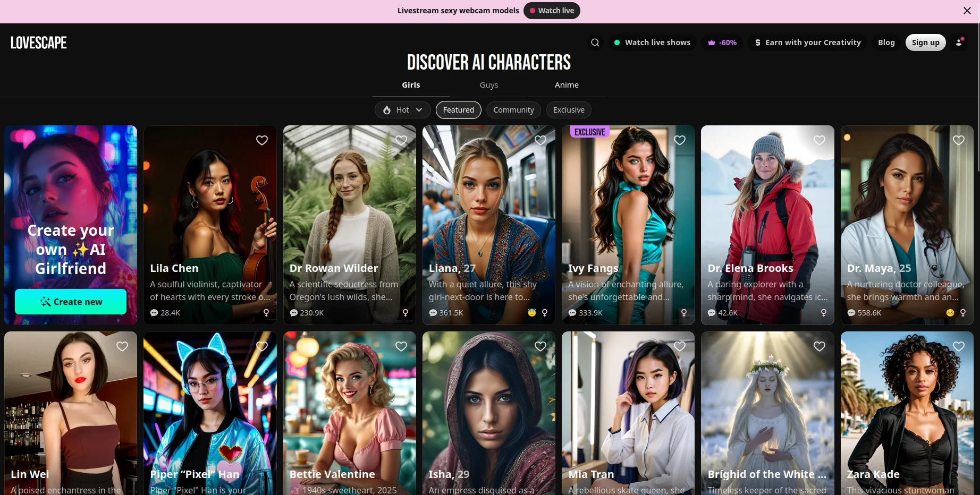
Task: Open the Anime tab
Action: 567,85
